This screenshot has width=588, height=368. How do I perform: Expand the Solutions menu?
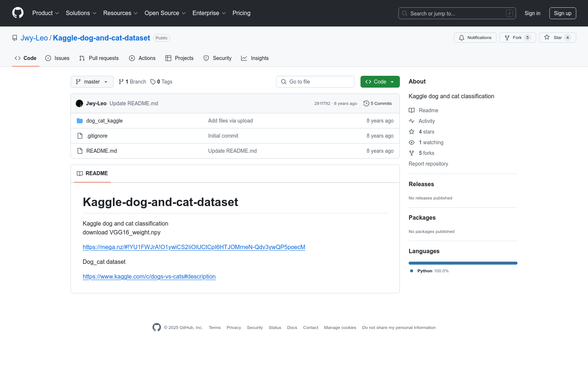(x=81, y=13)
